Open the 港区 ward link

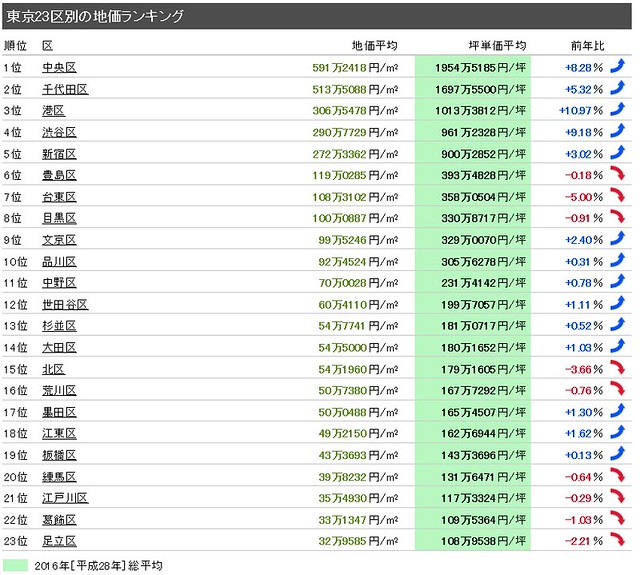pos(54,111)
